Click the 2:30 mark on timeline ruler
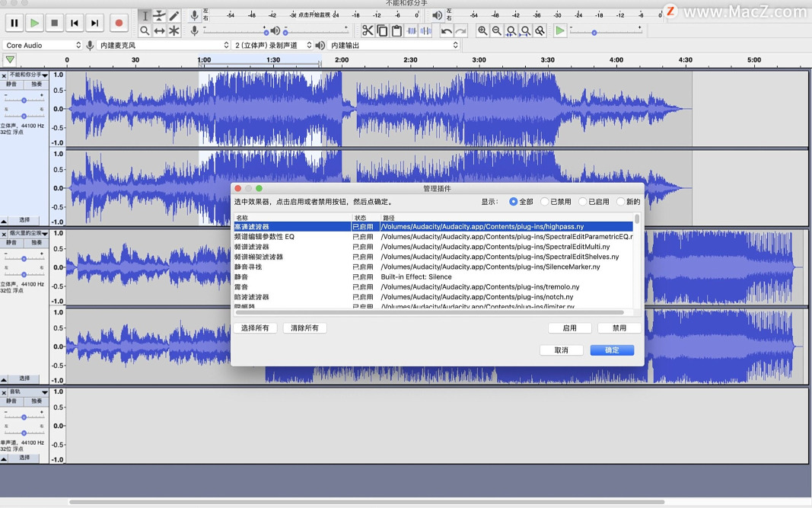This screenshot has width=812, height=508. click(x=410, y=60)
